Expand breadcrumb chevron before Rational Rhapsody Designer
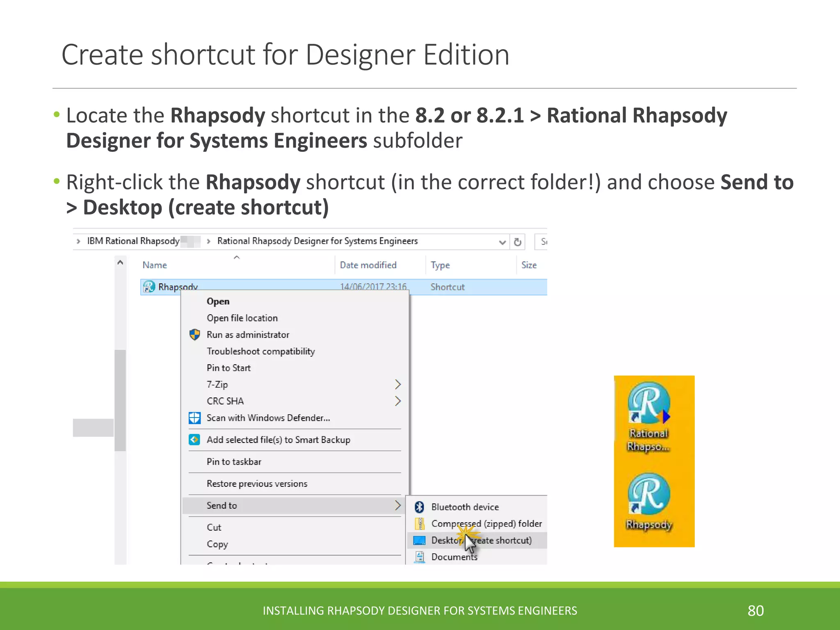The image size is (840, 630). [x=209, y=241]
